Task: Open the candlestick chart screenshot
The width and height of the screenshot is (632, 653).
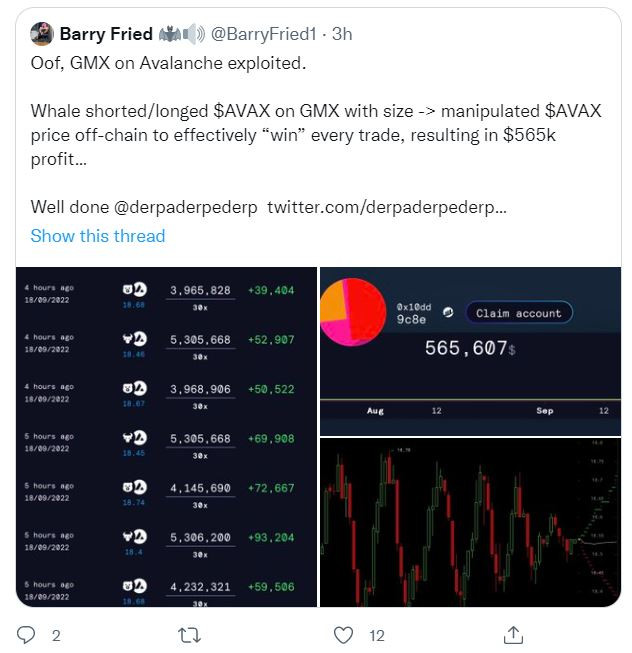Action: pos(469,521)
